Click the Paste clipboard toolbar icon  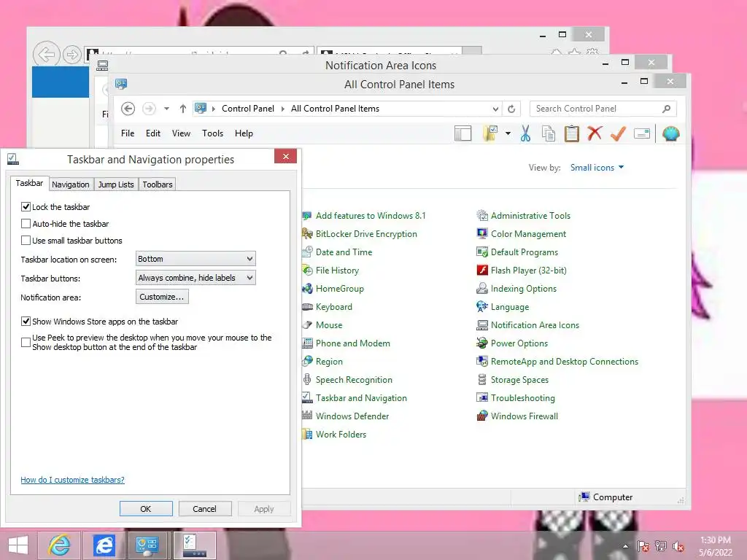(x=572, y=134)
